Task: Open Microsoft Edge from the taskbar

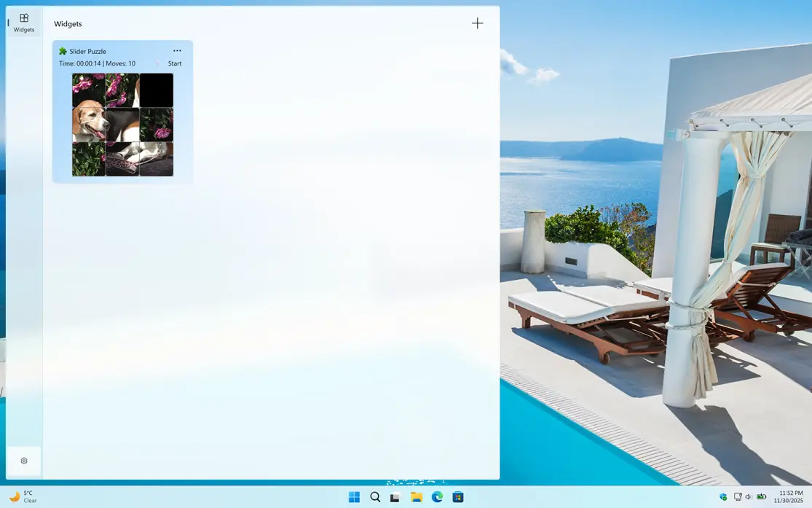Action: (436, 496)
